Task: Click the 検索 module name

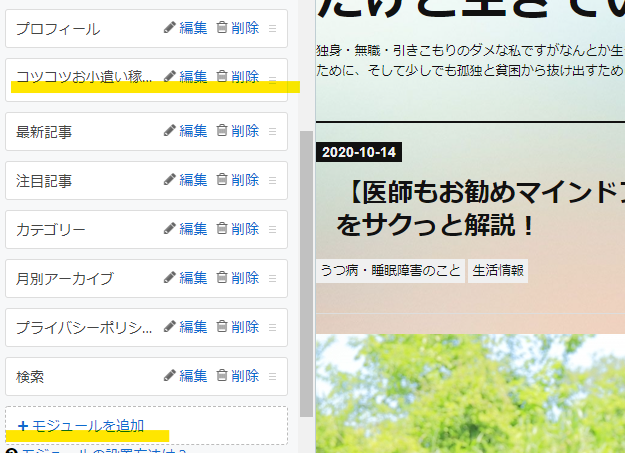Action: pyautogui.click(x=30, y=377)
